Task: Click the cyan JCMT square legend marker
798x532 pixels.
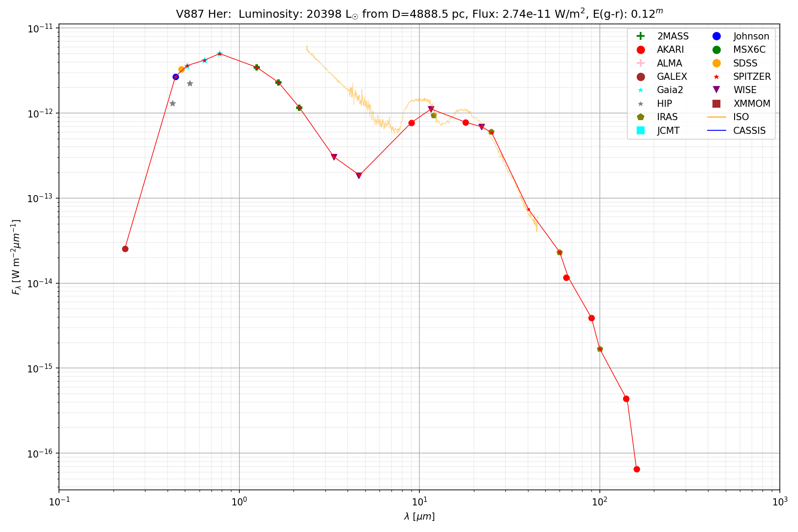Action: click(640, 130)
